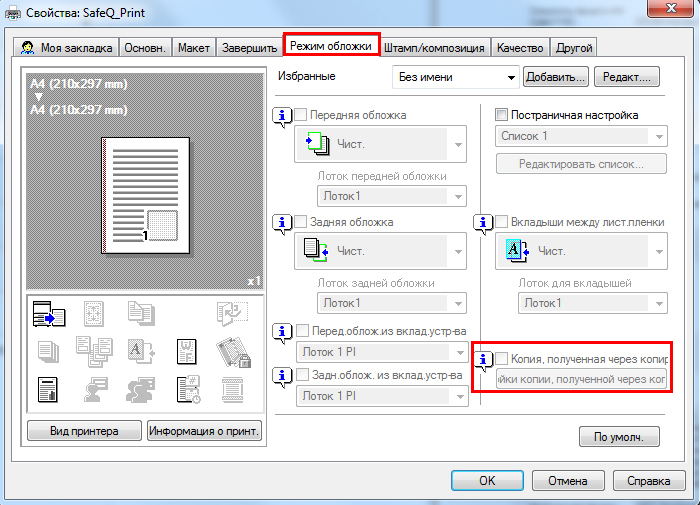This screenshot has height=505, width=700.
Task: Switch to Макет tab
Action: pos(194,47)
